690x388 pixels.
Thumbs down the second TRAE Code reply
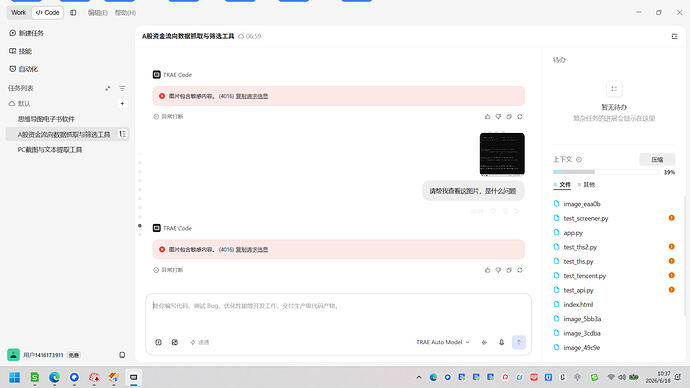(x=498, y=270)
